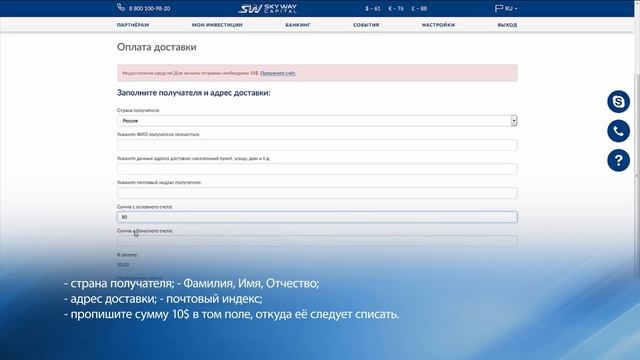The image size is (640, 360).
Task: Click the bonus account amount field
Action: click(317, 241)
